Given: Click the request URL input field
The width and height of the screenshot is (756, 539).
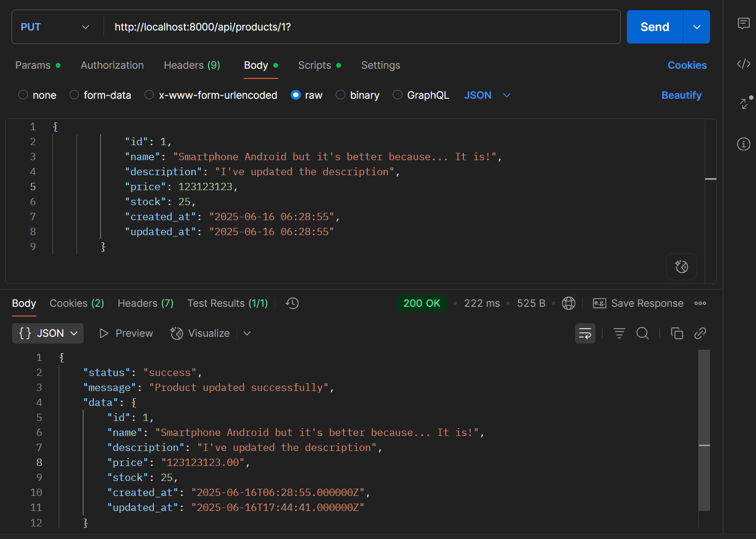Looking at the screenshot, I should click(358, 27).
